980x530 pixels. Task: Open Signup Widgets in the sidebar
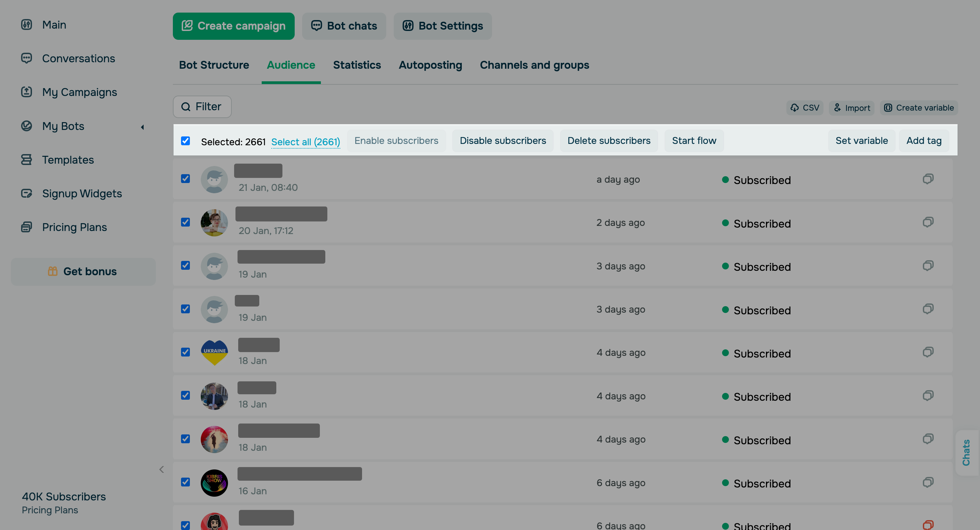82,193
